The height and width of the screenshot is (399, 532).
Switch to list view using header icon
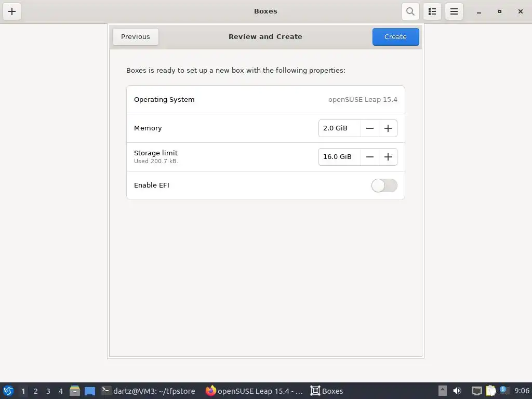[432, 11]
